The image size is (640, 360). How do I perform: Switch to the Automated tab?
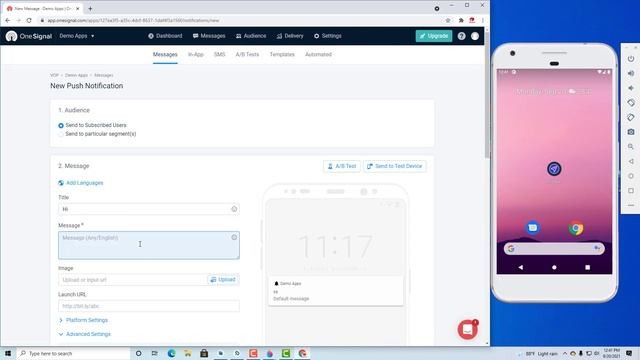tap(318, 54)
